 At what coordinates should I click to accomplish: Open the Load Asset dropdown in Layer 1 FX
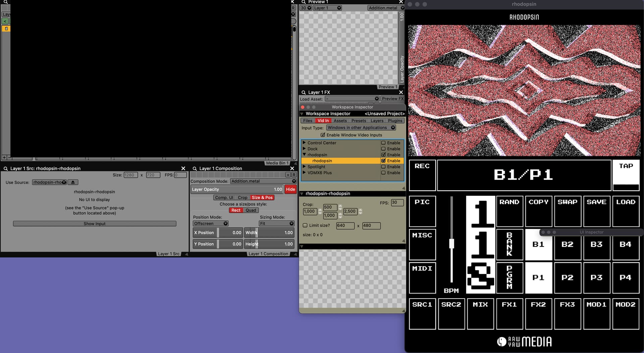(352, 99)
